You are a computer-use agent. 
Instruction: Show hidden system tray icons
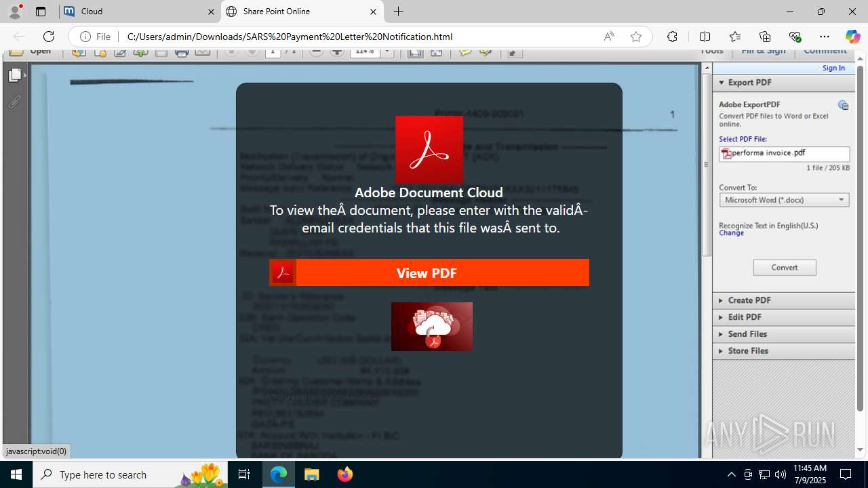click(x=731, y=474)
